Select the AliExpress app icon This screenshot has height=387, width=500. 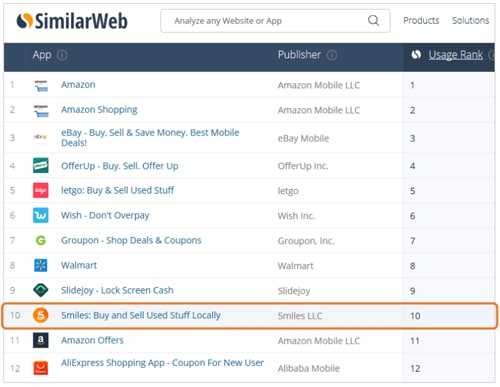pos(41,368)
